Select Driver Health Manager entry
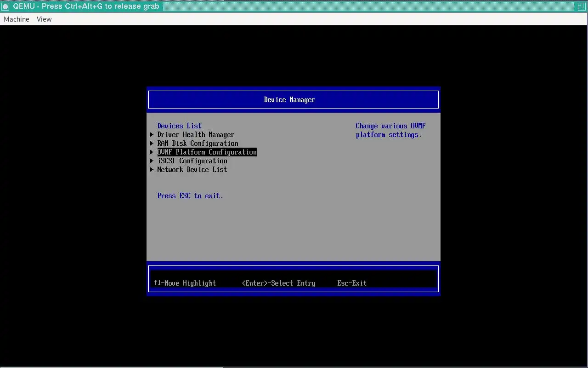Image resolution: width=588 pixels, height=368 pixels. (196, 135)
